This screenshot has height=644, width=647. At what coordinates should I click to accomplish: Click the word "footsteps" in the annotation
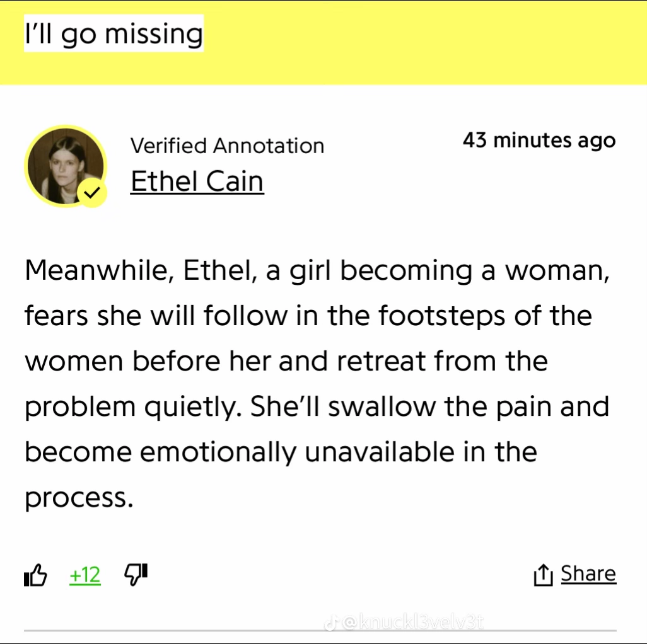(x=441, y=316)
